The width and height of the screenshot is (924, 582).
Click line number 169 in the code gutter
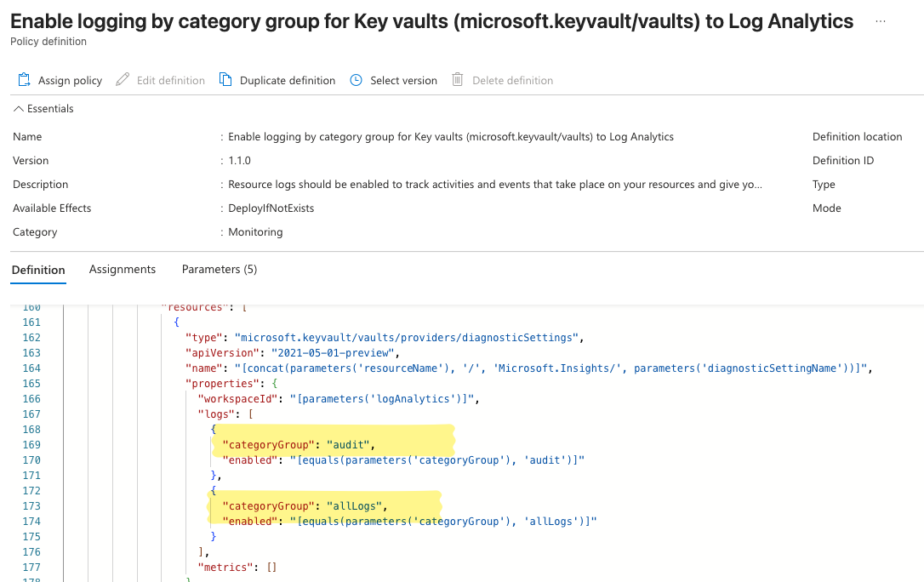pos(31,445)
